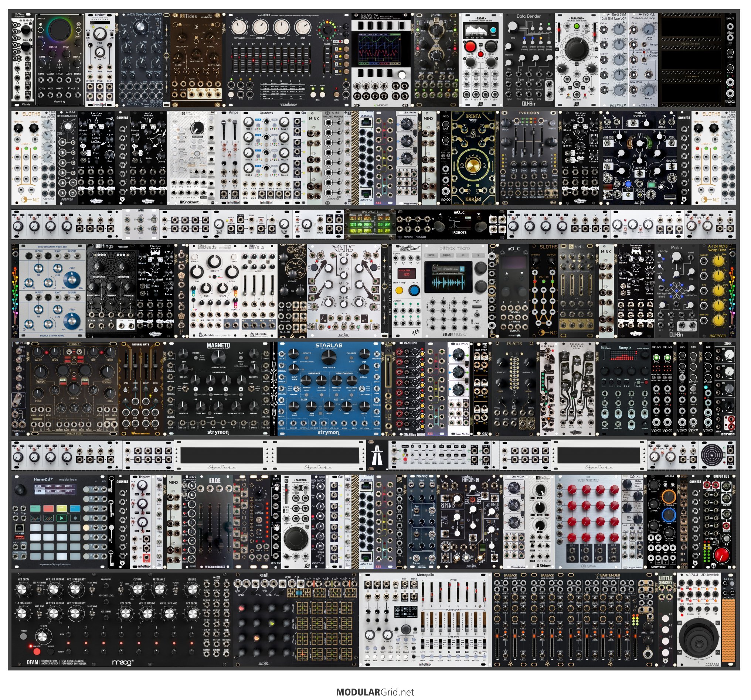This screenshot has width=751, height=700.
Task: Tap the teal pad on Hermod+
Action: pos(35,508)
